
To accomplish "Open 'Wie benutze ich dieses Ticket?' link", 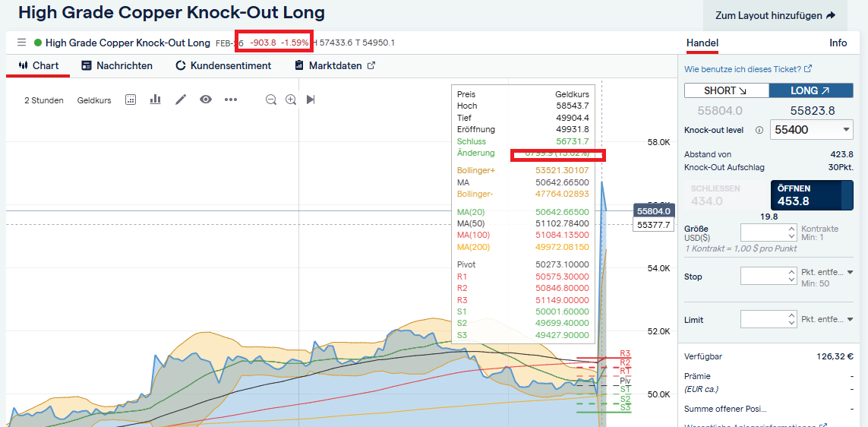I will click(749, 69).
